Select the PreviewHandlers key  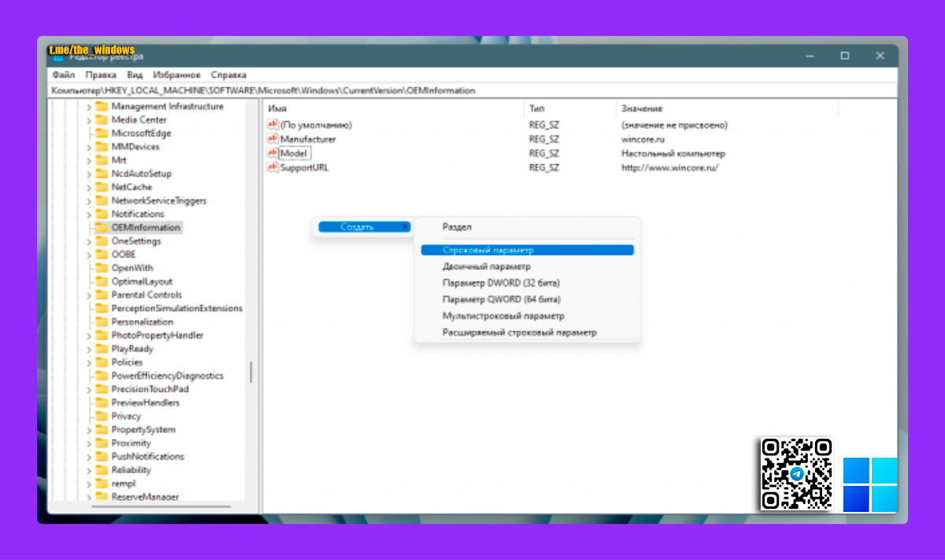[146, 402]
